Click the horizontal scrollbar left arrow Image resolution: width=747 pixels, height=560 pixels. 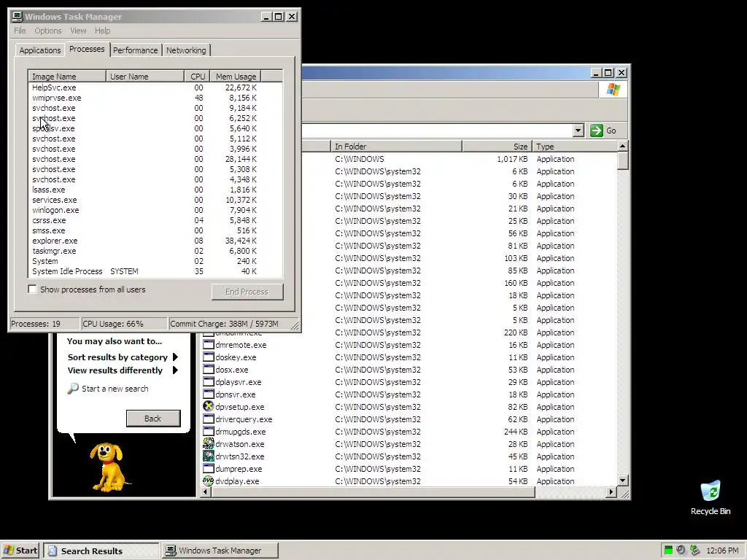pyautogui.click(x=206, y=492)
